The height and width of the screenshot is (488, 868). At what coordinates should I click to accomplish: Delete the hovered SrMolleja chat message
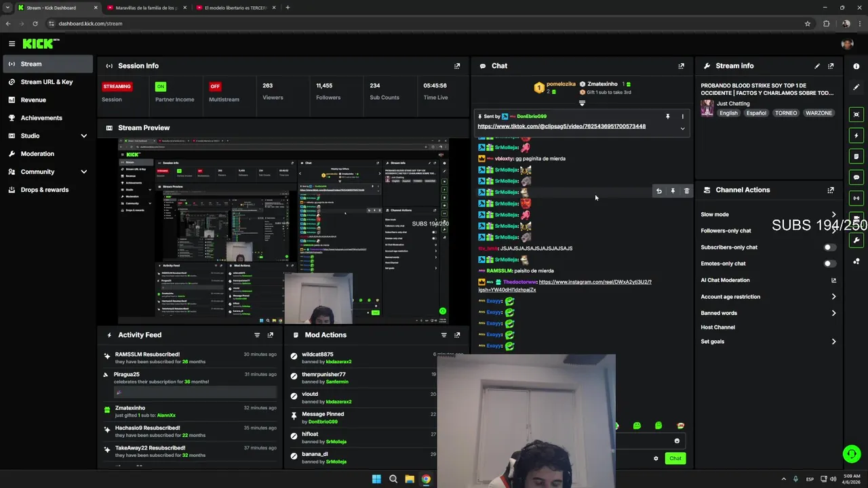click(x=686, y=191)
